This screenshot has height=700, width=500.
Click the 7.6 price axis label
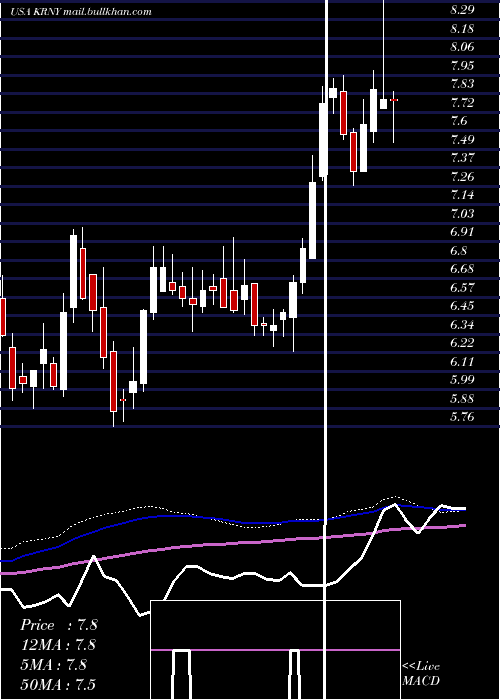[459, 121]
